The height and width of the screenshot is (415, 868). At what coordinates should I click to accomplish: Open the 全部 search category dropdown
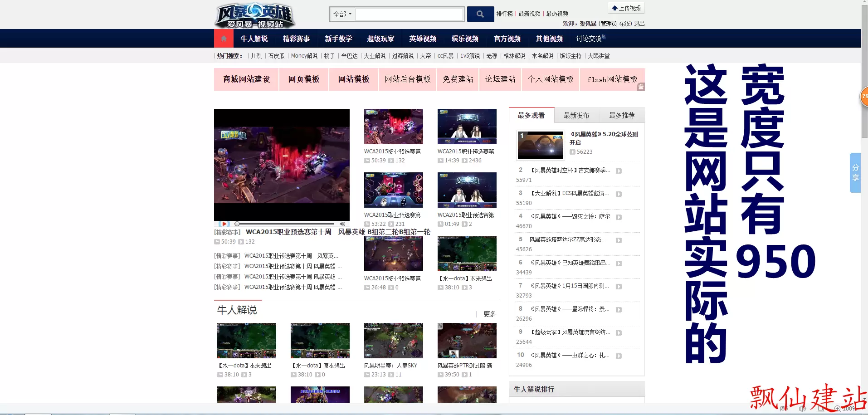pos(342,14)
